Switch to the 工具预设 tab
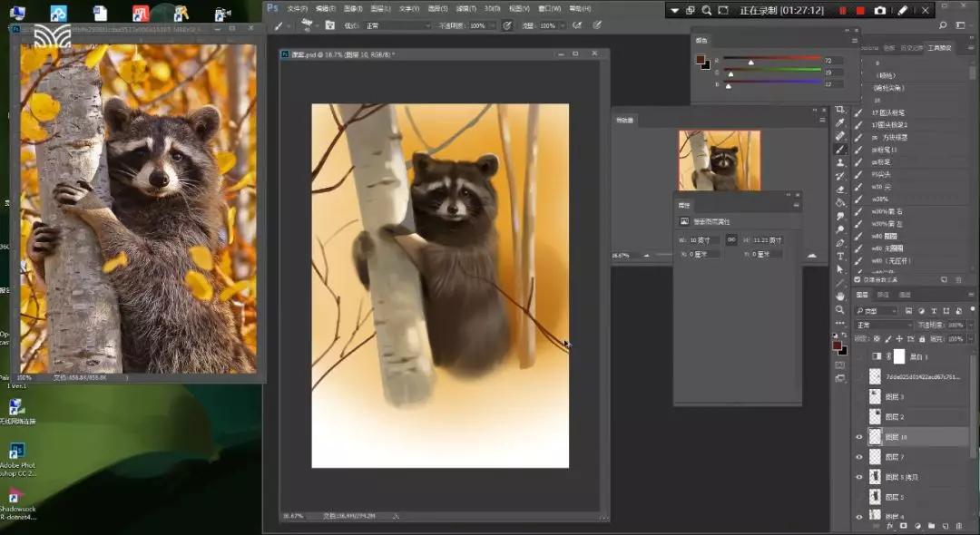The height and width of the screenshot is (535, 980). coord(938,47)
